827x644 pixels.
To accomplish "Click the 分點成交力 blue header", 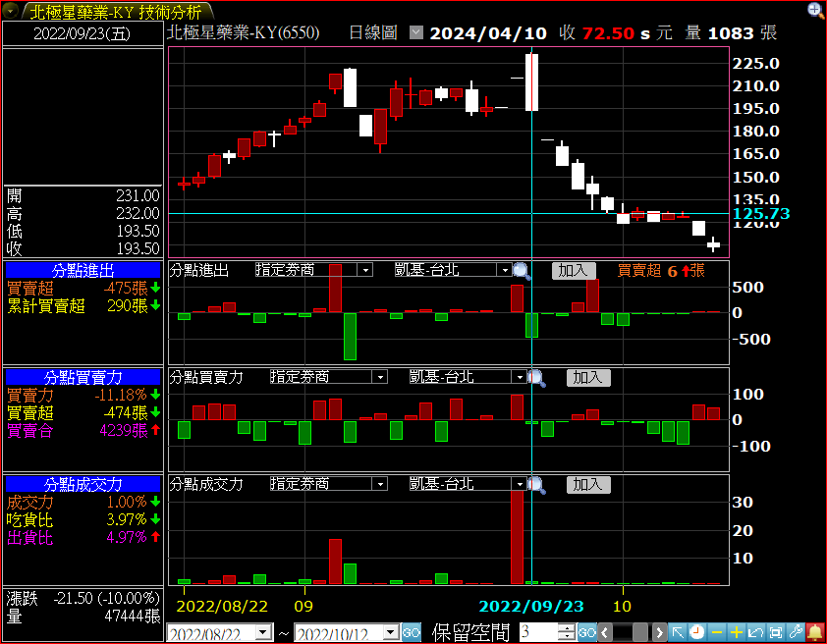I will coord(83,484).
